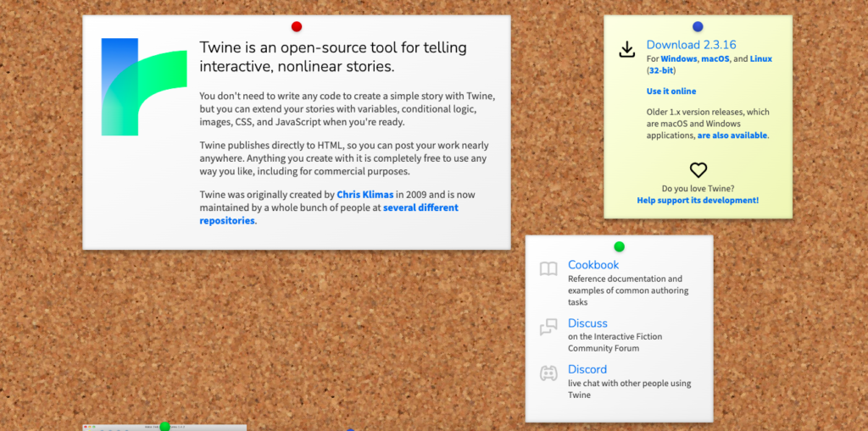This screenshot has height=431, width=868.
Task: Click the blue pushpin on the yellow note
Action: 698,26
